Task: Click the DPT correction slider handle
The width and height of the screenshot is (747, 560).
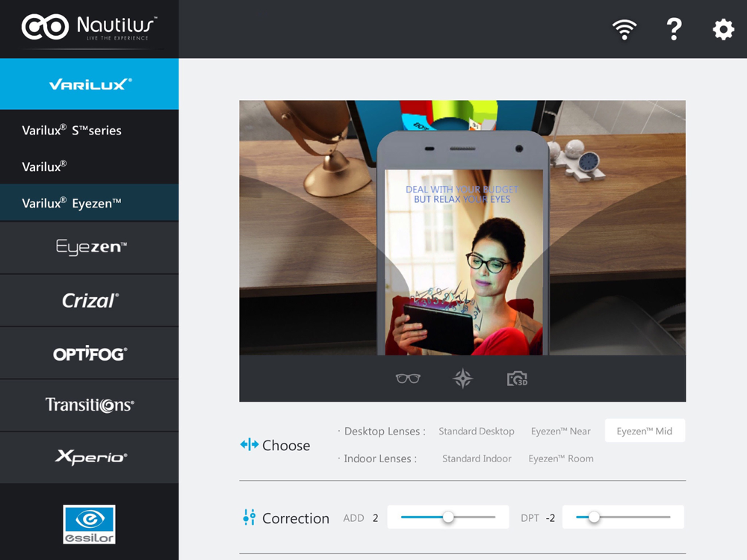Action: tap(594, 517)
